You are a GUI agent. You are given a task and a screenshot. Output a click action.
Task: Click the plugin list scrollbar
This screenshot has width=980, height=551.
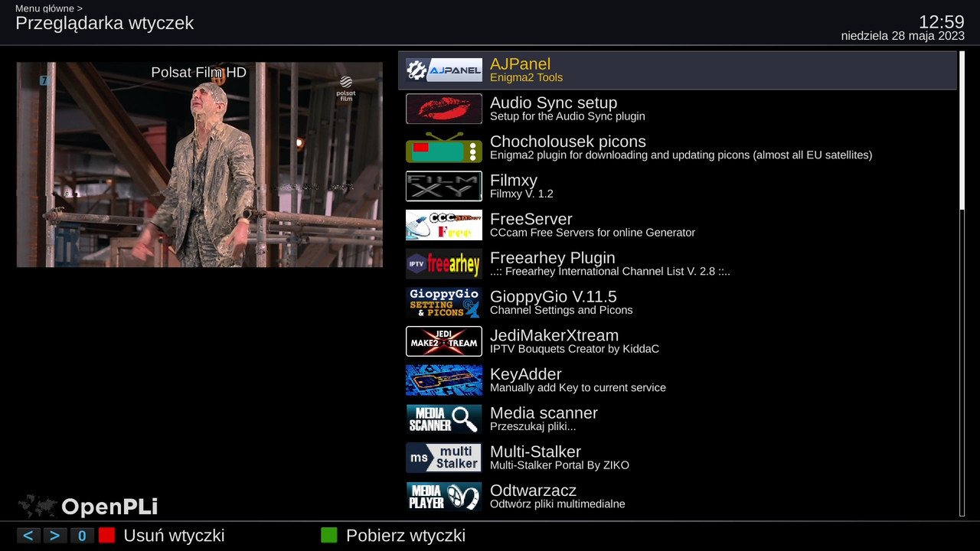tap(962, 285)
